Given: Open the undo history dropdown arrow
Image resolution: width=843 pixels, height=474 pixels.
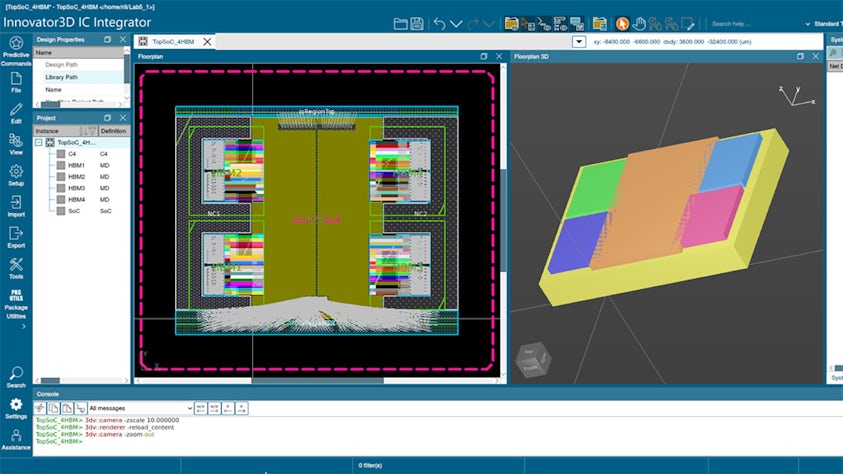Looking at the screenshot, I should [x=456, y=24].
